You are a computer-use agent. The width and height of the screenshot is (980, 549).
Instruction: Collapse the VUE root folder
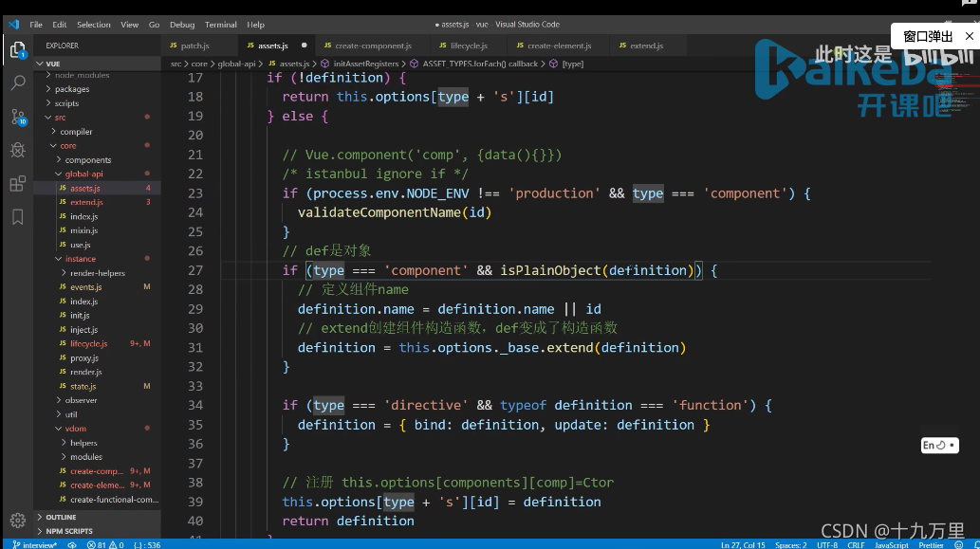pos(97,64)
